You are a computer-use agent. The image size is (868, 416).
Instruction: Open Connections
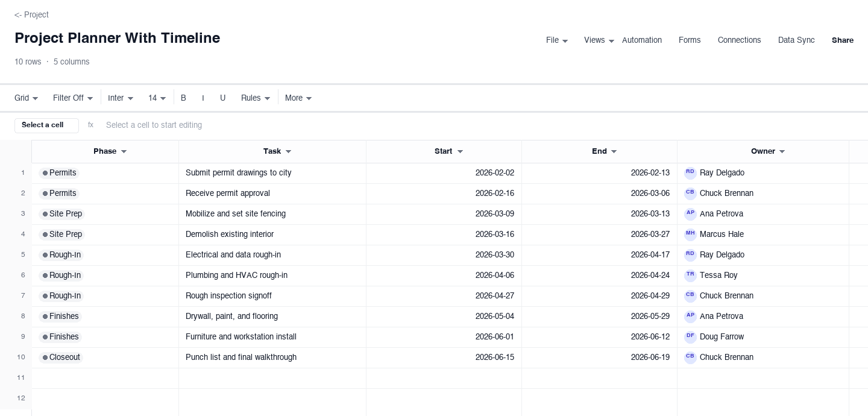point(739,40)
